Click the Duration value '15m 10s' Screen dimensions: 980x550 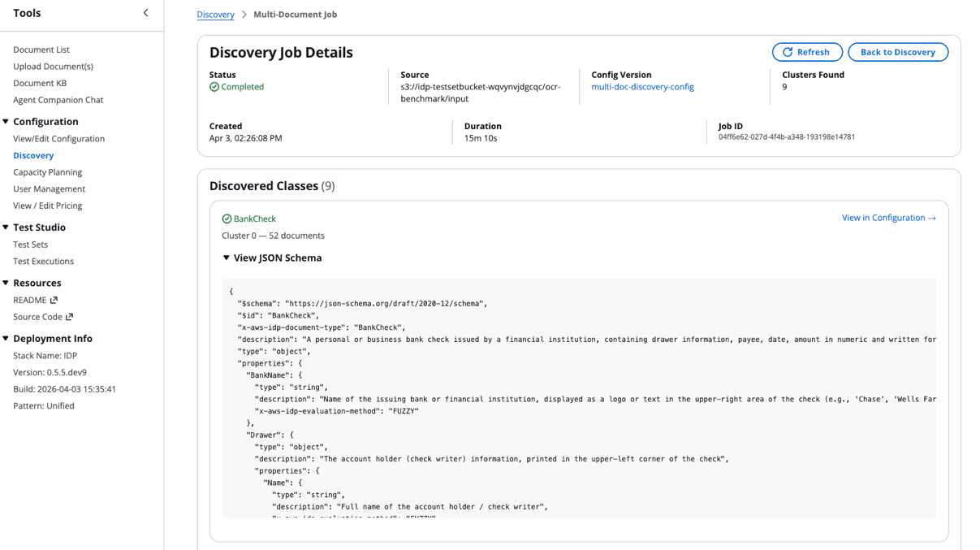(481, 138)
